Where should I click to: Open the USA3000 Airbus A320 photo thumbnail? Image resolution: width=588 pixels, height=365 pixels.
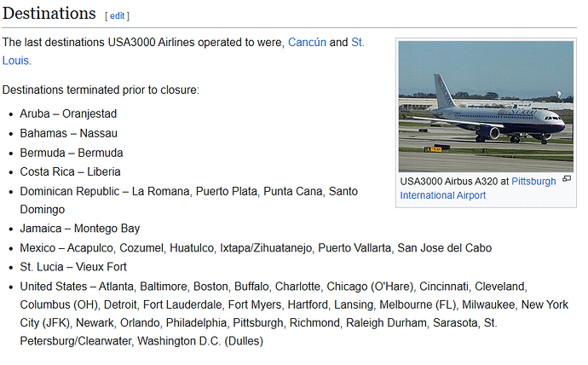click(486, 106)
